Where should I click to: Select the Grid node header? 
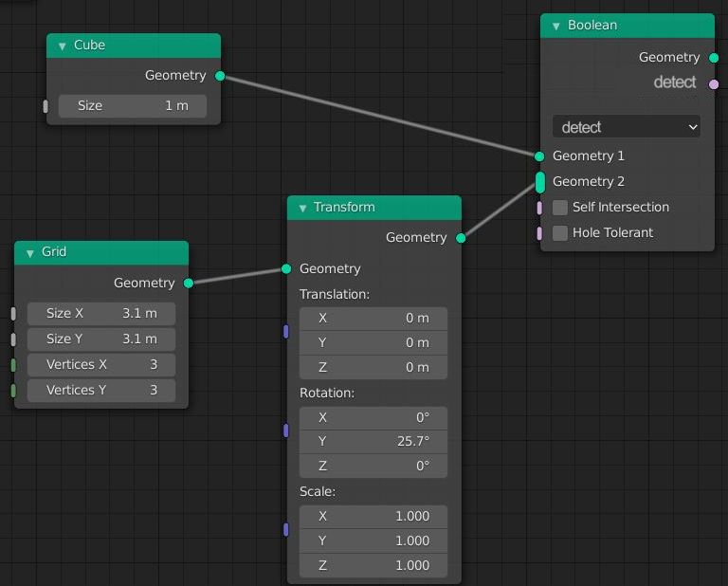click(101, 252)
